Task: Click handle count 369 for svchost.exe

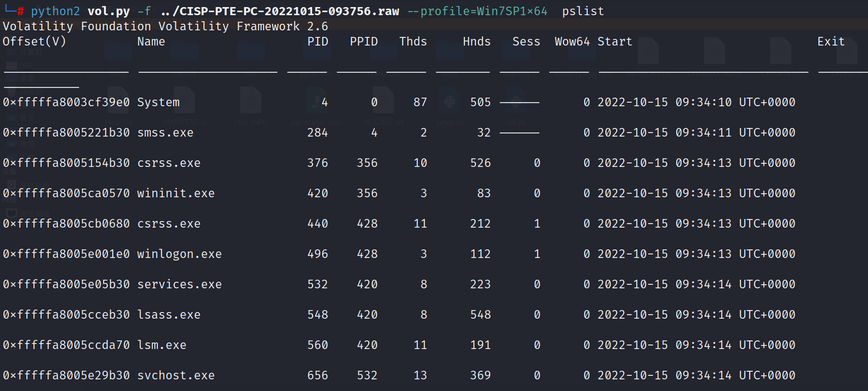Action: point(481,375)
